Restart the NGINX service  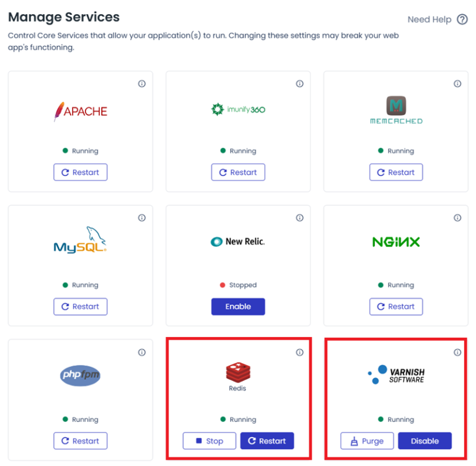[396, 307]
